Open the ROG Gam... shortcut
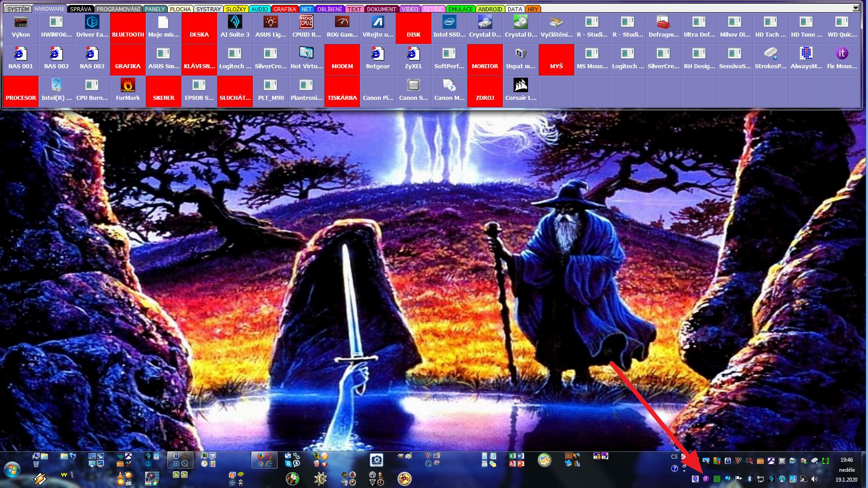 tap(342, 28)
